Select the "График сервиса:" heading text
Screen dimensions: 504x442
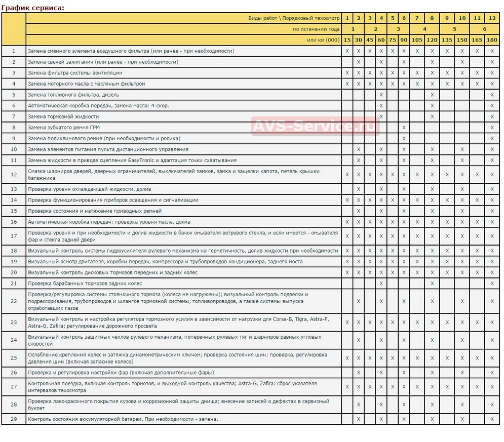(x=33, y=8)
